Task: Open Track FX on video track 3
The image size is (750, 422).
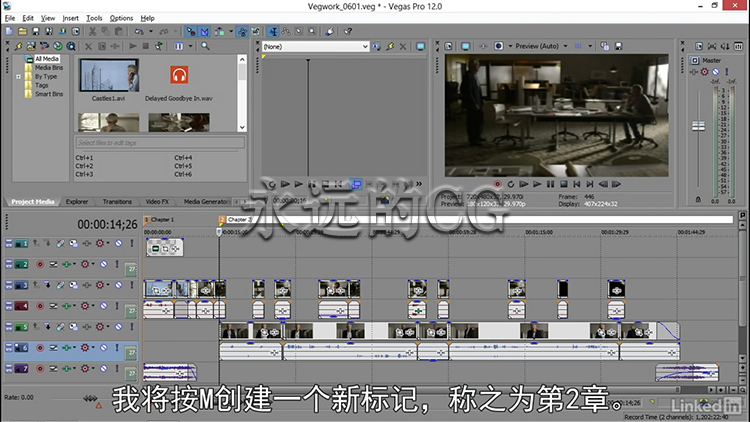Action: pos(87,285)
